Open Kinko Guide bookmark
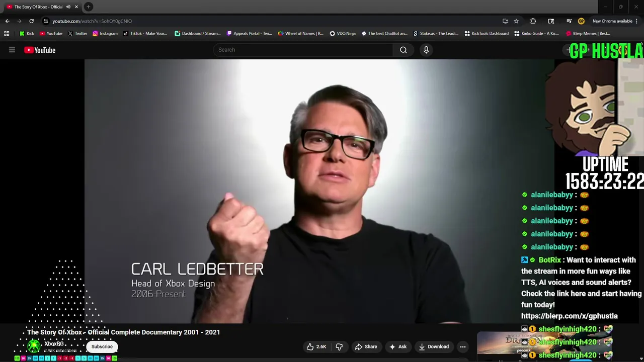Image resolution: width=644 pixels, height=362 pixels. pos(536,34)
